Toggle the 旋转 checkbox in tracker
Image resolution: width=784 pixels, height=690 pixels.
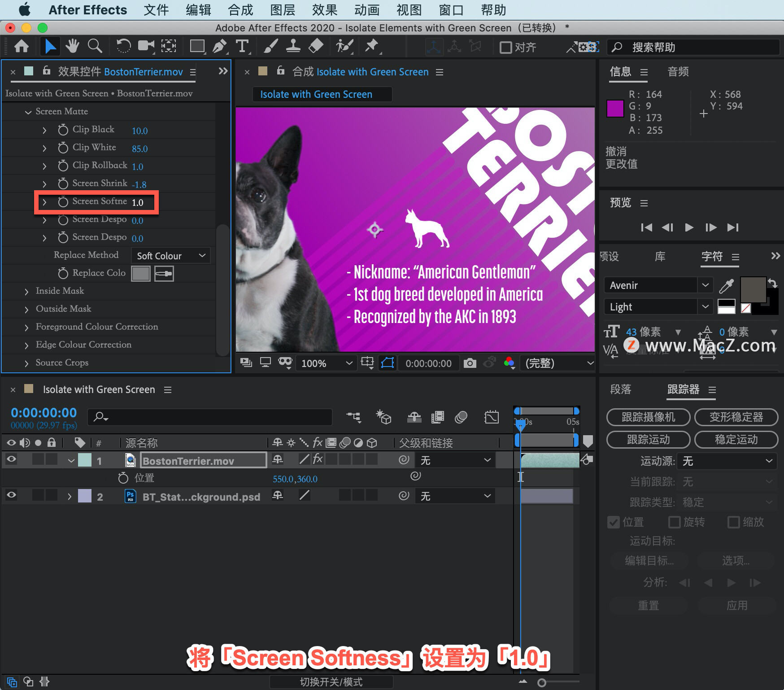point(674,522)
